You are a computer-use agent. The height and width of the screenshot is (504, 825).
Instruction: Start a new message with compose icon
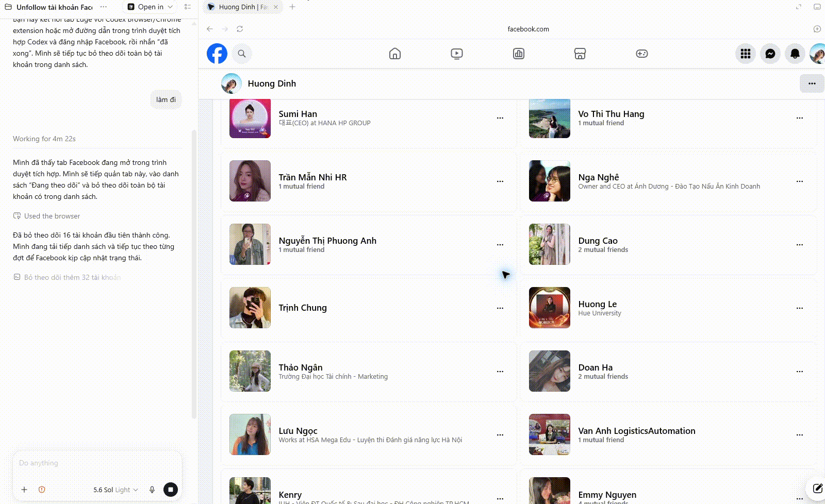pos(817,489)
